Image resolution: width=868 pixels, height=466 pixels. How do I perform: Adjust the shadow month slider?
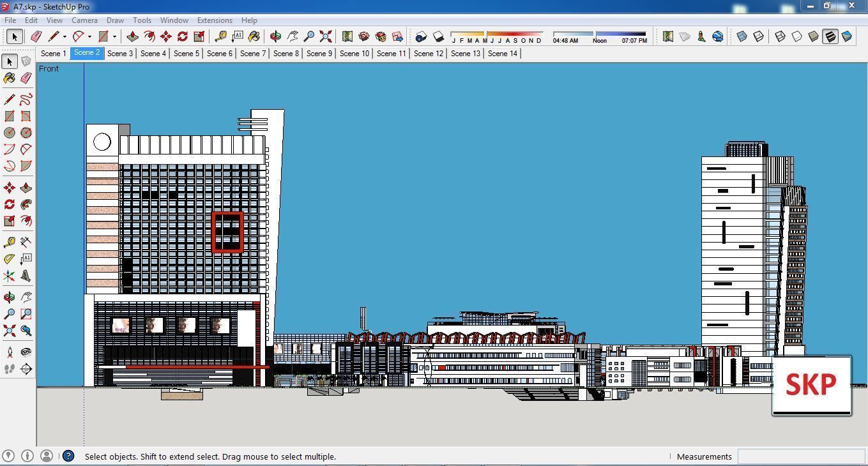497,34
